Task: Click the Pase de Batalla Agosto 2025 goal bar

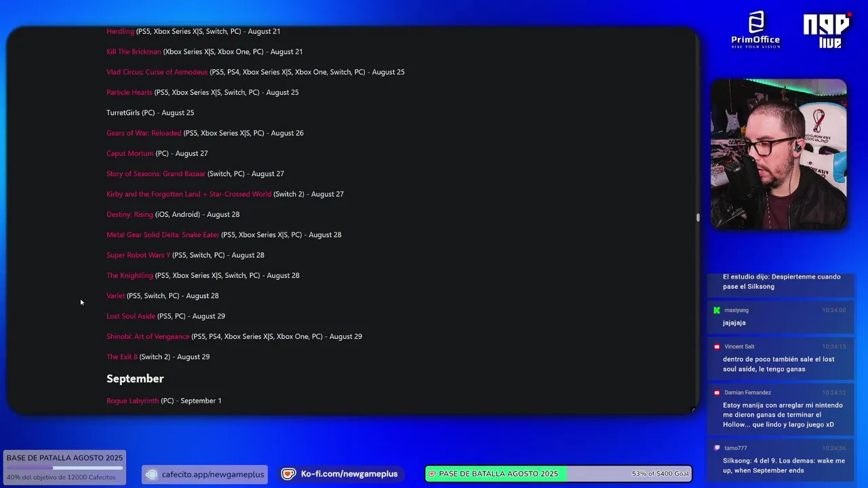Action: click(x=559, y=474)
